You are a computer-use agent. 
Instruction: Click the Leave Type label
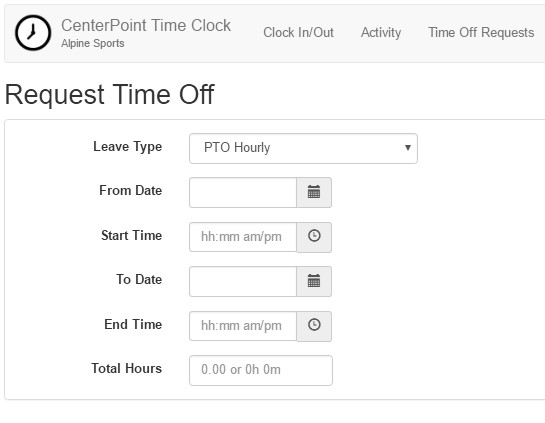pos(128,147)
